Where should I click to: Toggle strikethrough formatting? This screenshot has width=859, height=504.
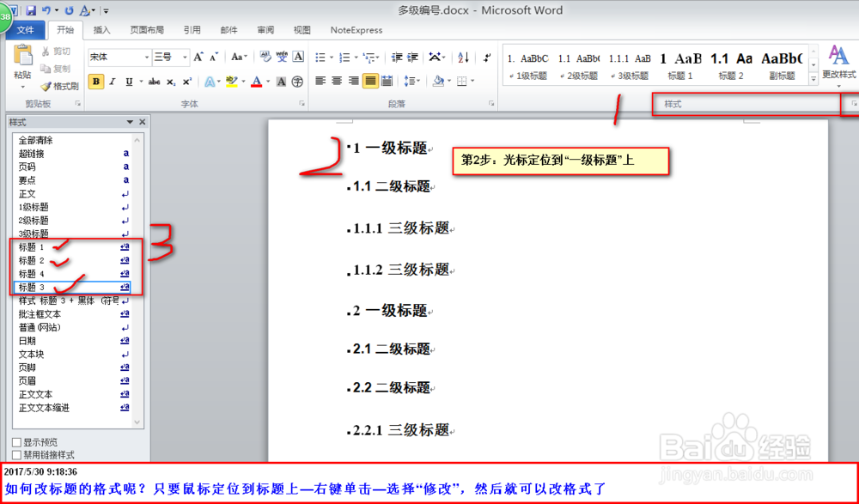click(x=155, y=79)
